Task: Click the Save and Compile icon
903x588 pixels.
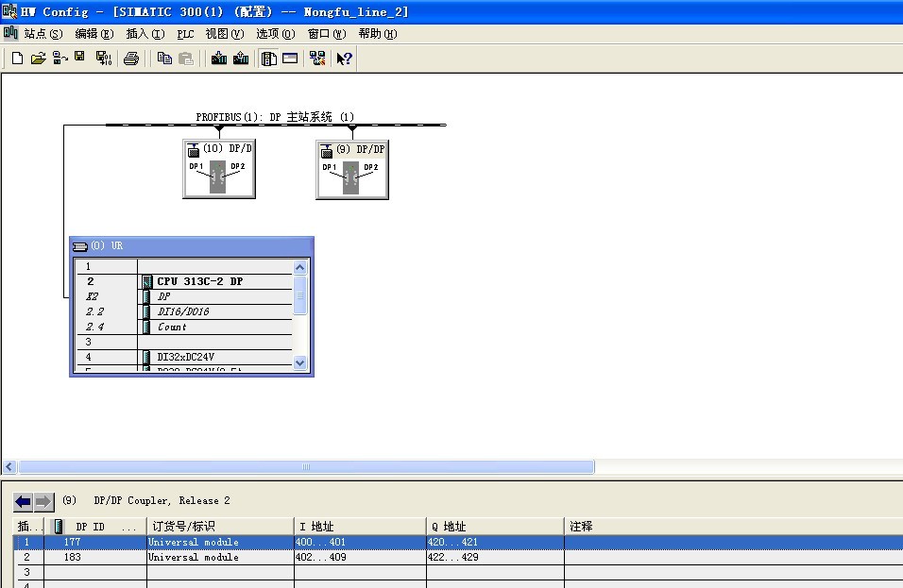Action: pos(104,59)
